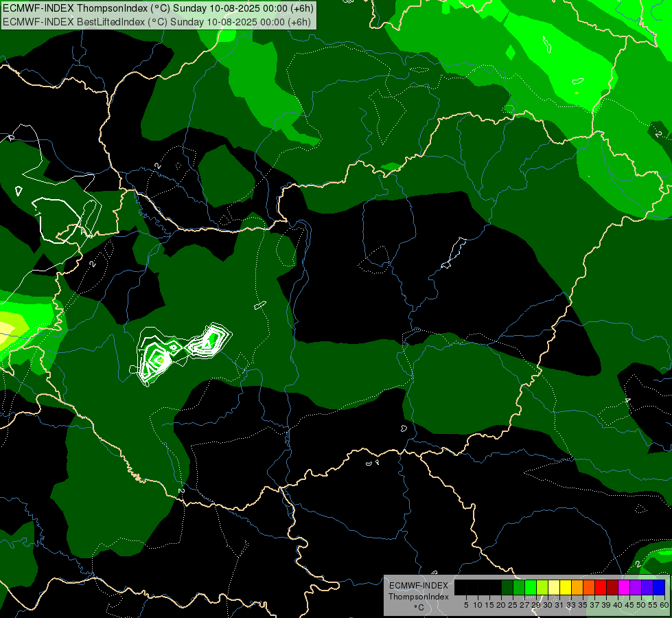Pick the pure yellow 31–33 legend swatch
The height and width of the screenshot is (618, 672).
pyautogui.click(x=566, y=587)
